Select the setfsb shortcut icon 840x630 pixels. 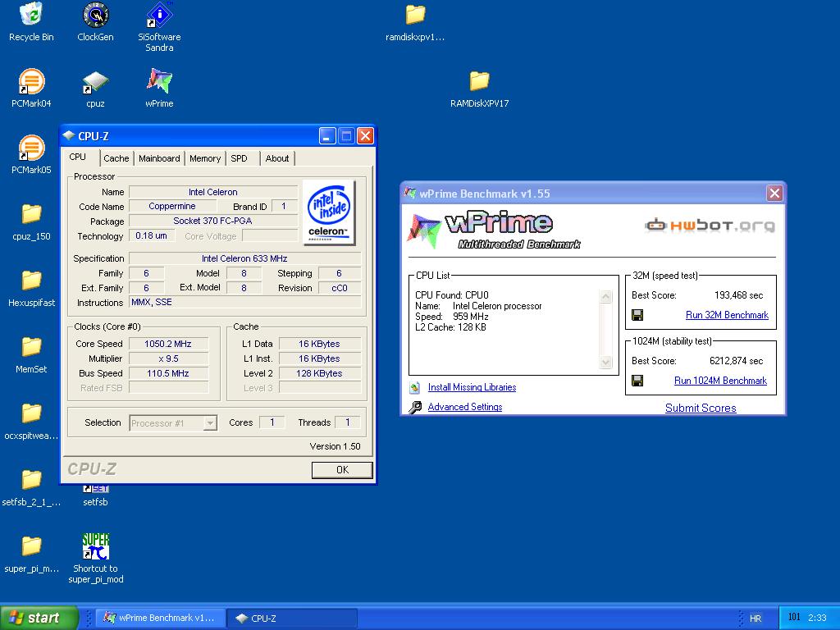pyautogui.click(x=95, y=495)
